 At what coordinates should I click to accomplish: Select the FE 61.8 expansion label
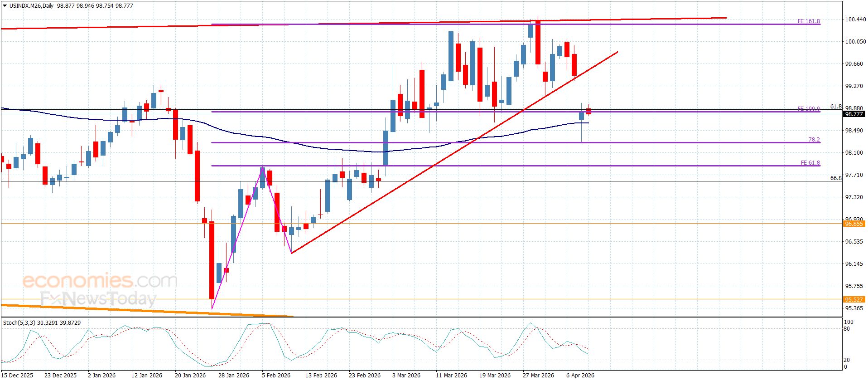[x=810, y=163]
